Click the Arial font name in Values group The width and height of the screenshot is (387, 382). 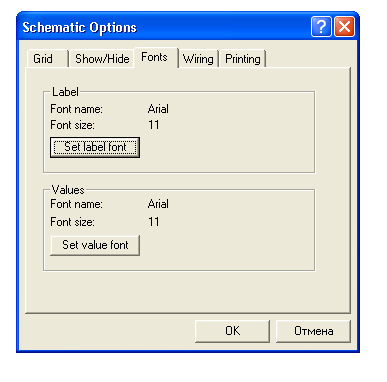tap(158, 204)
